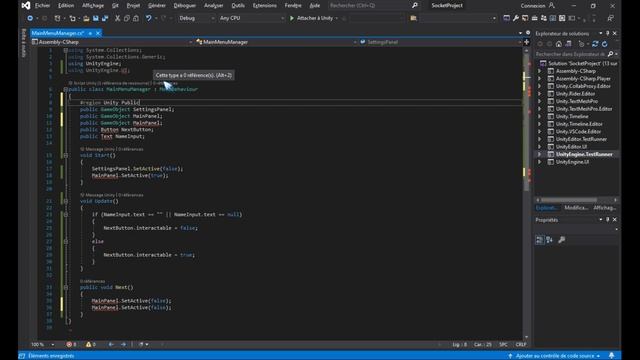The image size is (640, 360).
Task: Select the UnityEngine.TestRunner project
Action: coord(584,154)
